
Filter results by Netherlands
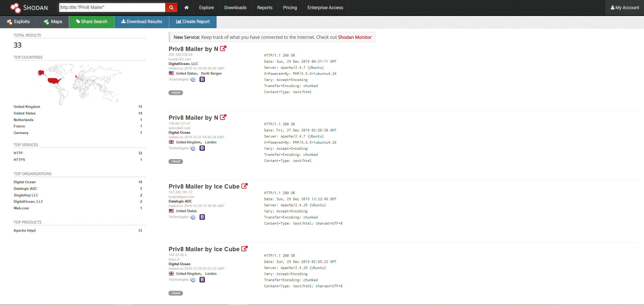[x=24, y=120]
